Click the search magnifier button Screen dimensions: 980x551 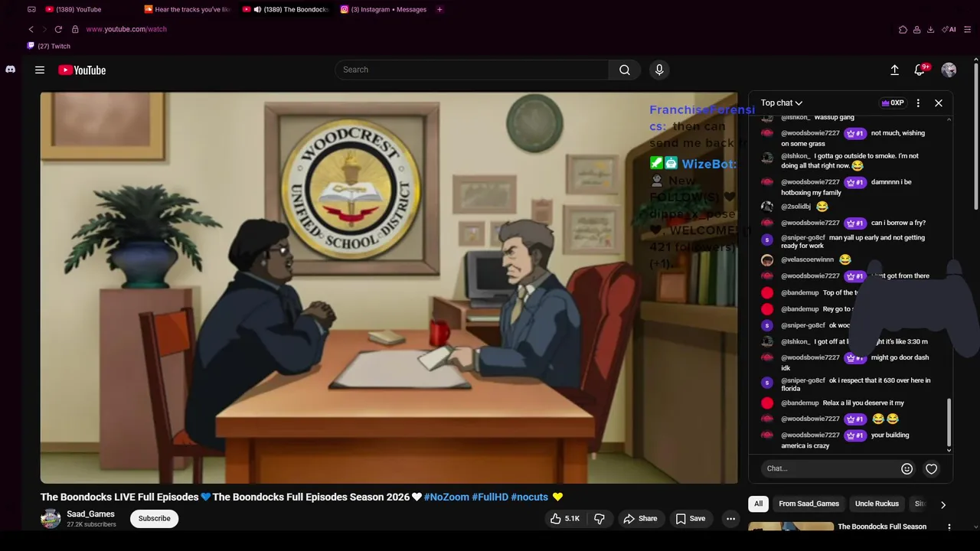tap(625, 70)
